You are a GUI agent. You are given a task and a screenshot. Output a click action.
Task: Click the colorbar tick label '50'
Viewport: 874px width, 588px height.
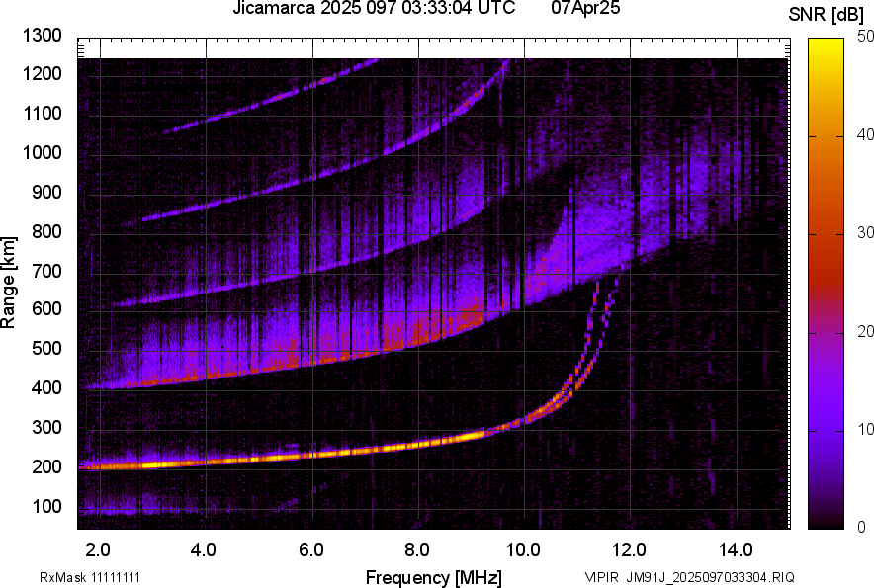(x=866, y=37)
